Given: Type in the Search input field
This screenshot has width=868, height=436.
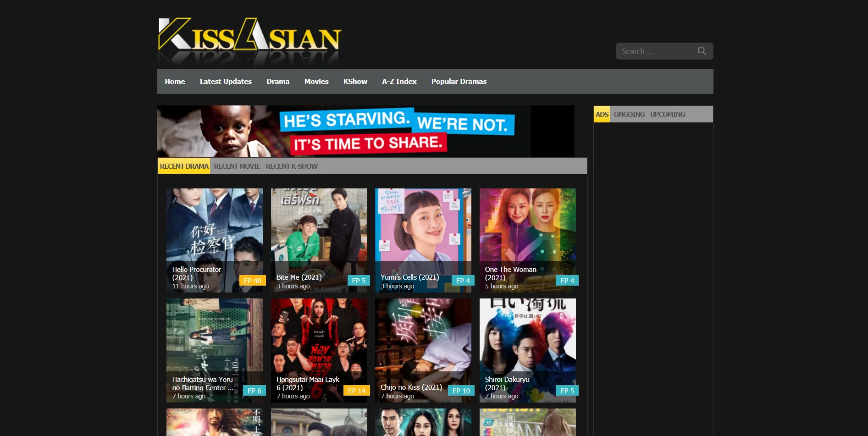Looking at the screenshot, I should pyautogui.click(x=656, y=51).
